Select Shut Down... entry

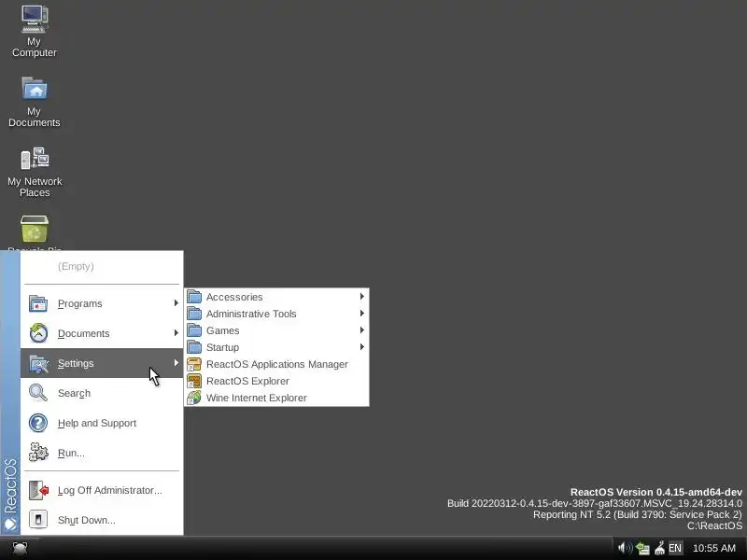coord(102,520)
